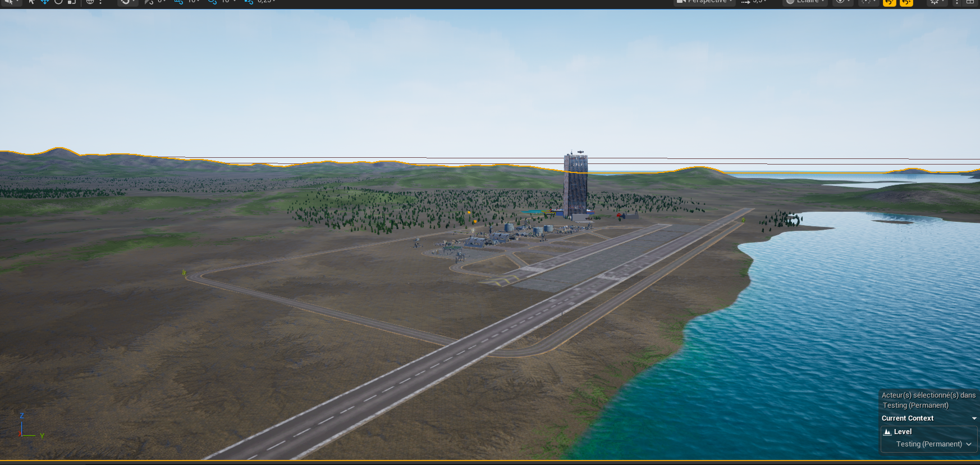Select the Scale tool
This screenshot has width=980, height=465.
coord(71,2)
